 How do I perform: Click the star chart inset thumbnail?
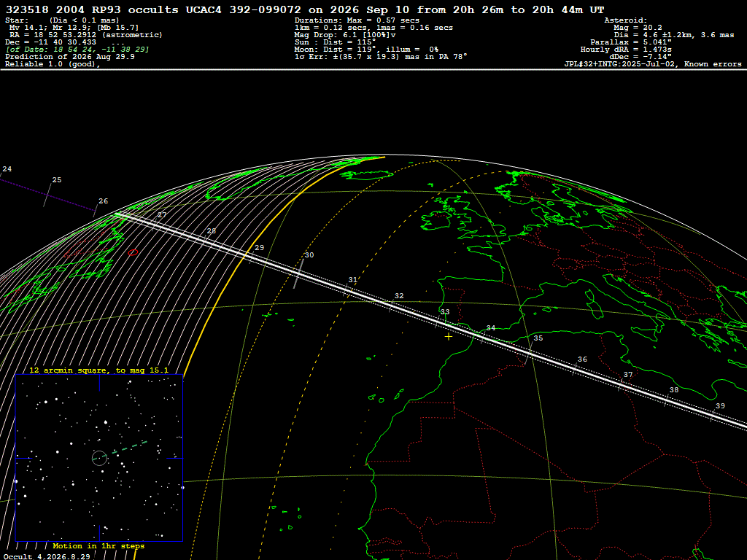[99, 458]
